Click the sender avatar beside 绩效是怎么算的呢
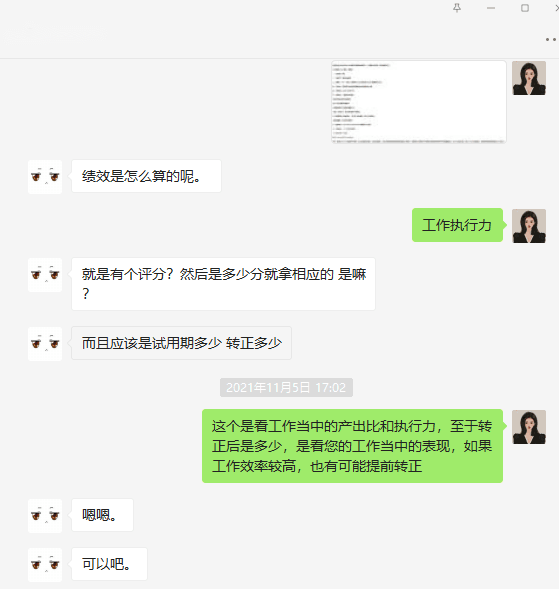 click(45, 177)
